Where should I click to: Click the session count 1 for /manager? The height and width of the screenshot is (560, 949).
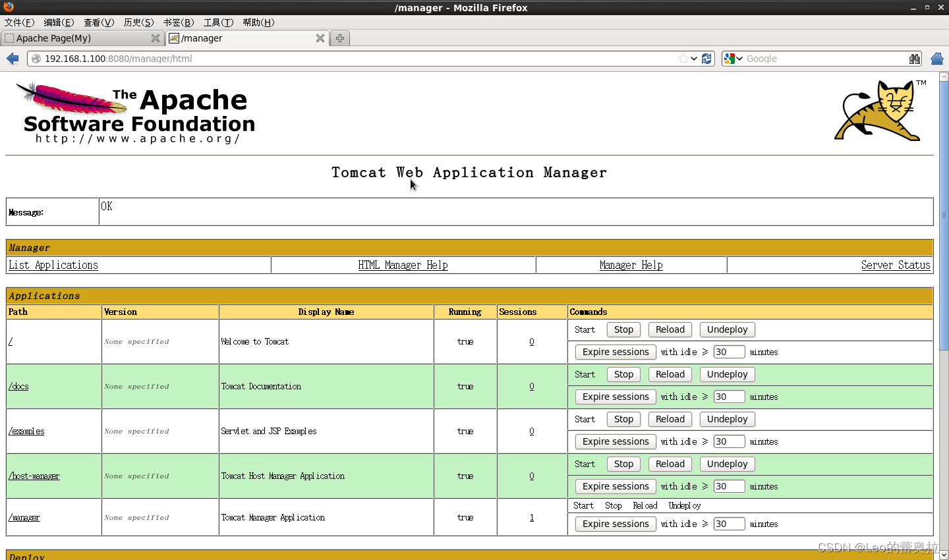[x=532, y=517]
